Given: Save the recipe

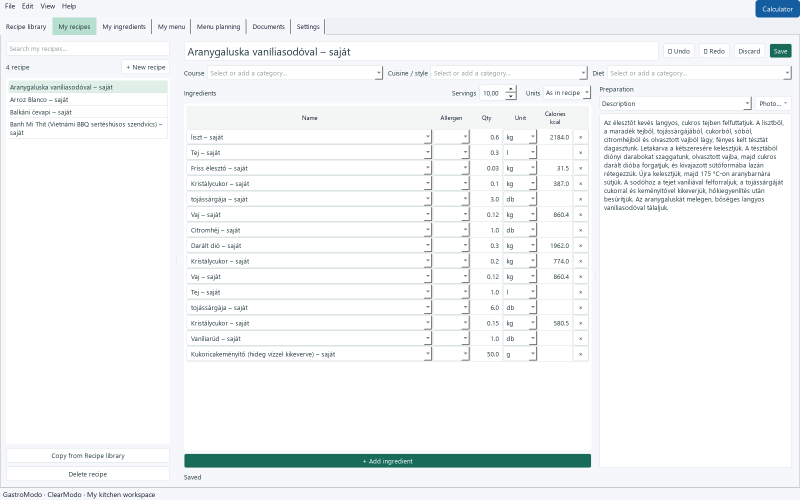Looking at the screenshot, I should [781, 51].
